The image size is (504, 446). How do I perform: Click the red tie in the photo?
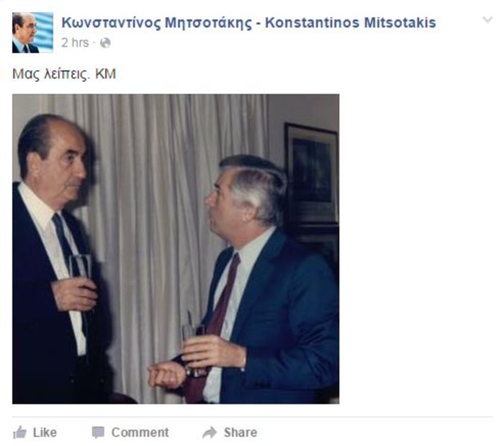tap(222, 309)
